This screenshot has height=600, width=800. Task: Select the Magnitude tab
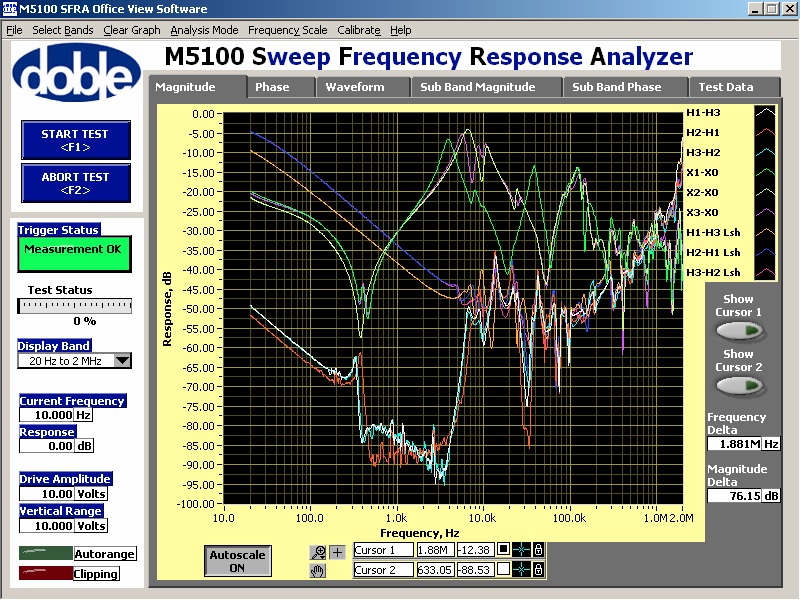pos(197,87)
